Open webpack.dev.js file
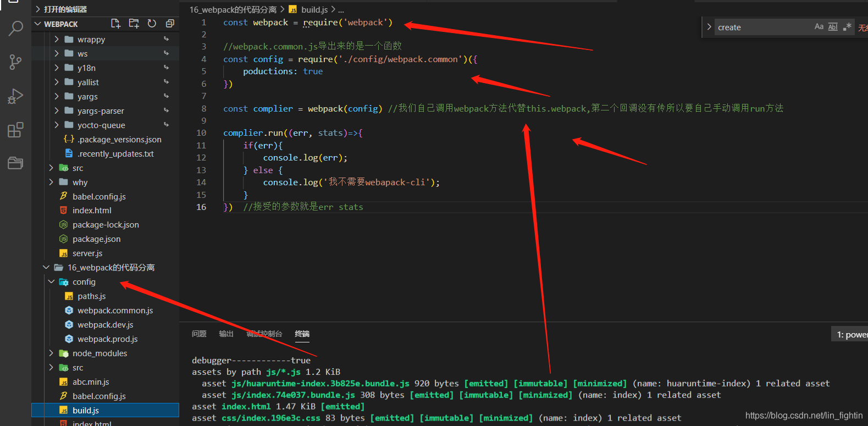 pos(106,325)
